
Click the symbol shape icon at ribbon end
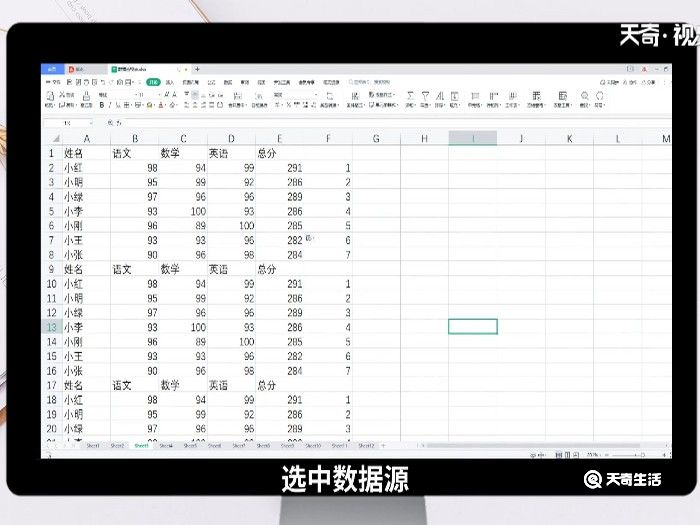[600, 96]
